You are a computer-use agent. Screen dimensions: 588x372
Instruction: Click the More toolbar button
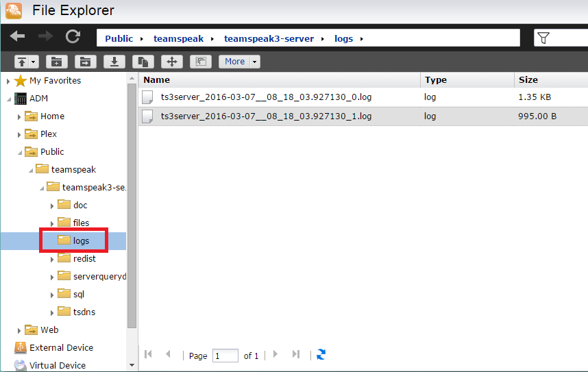click(x=235, y=62)
